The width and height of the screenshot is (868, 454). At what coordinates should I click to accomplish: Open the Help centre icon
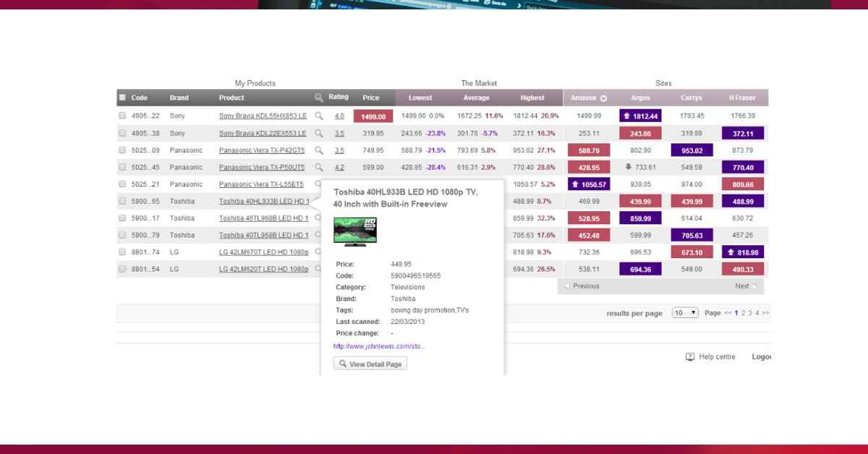coord(690,356)
